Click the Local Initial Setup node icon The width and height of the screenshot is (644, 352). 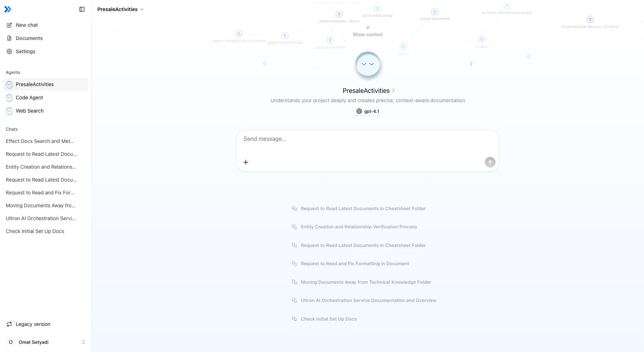(x=377, y=8)
